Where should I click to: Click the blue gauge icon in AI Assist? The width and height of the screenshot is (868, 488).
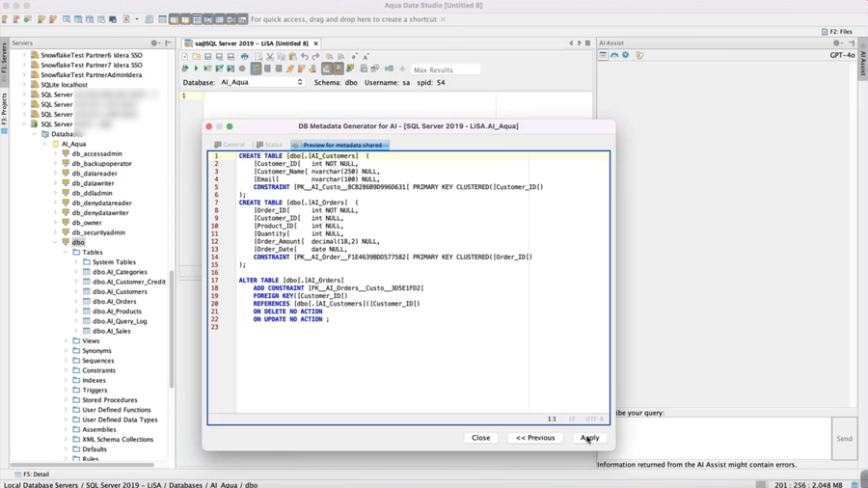coord(614,56)
